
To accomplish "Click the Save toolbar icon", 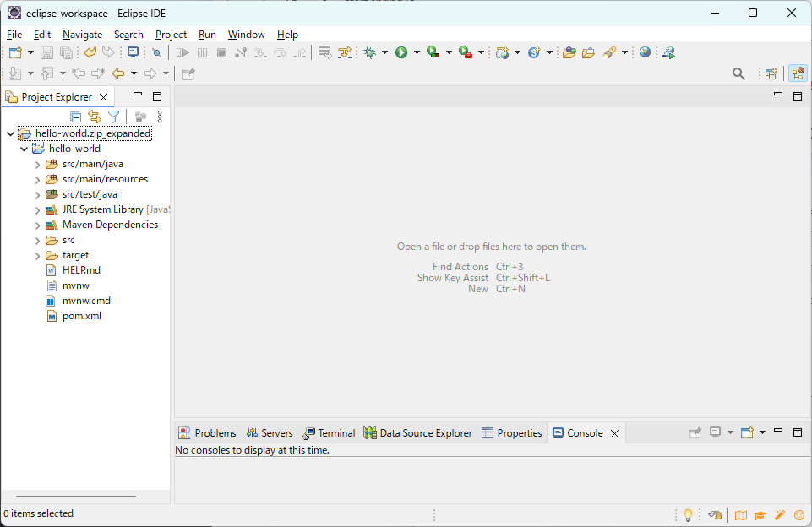I will point(46,52).
